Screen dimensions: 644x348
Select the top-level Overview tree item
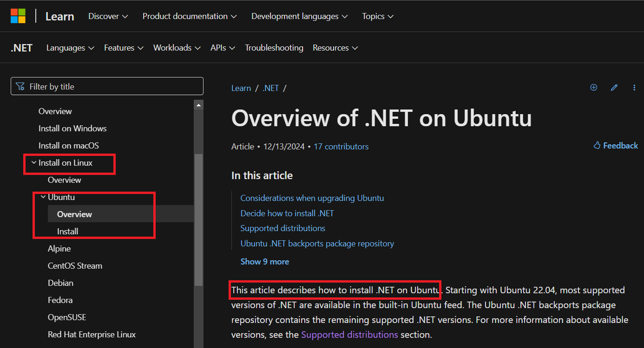pyautogui.click(x=55, y=111)
